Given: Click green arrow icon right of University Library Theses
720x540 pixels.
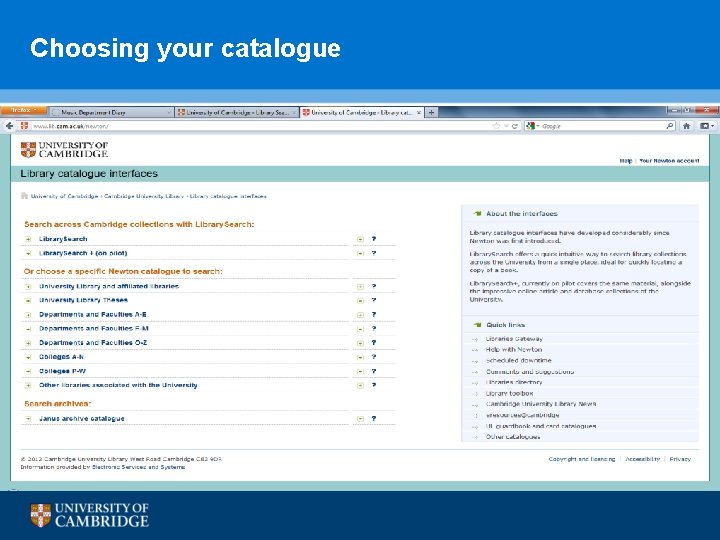Looking at the screenshot, I should (x=360, y=301).
